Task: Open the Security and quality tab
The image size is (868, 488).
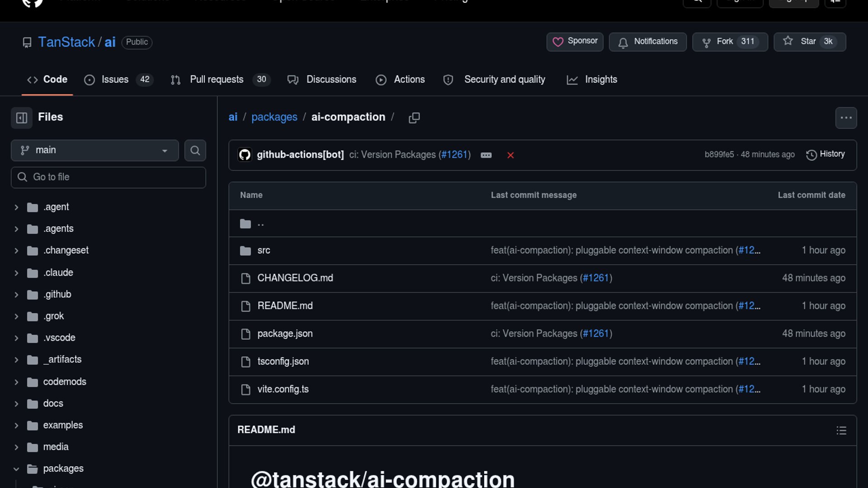Action: [x=494, y=80]
